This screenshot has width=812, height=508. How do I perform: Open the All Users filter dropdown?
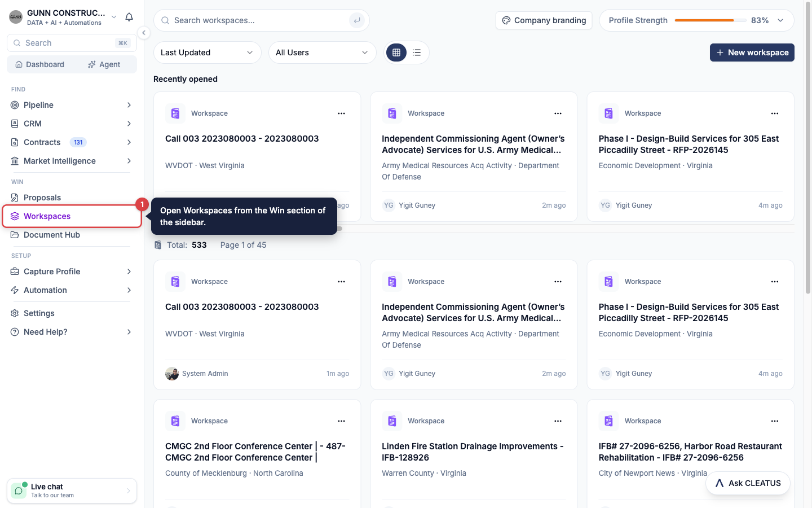click(x=323, y=52)
